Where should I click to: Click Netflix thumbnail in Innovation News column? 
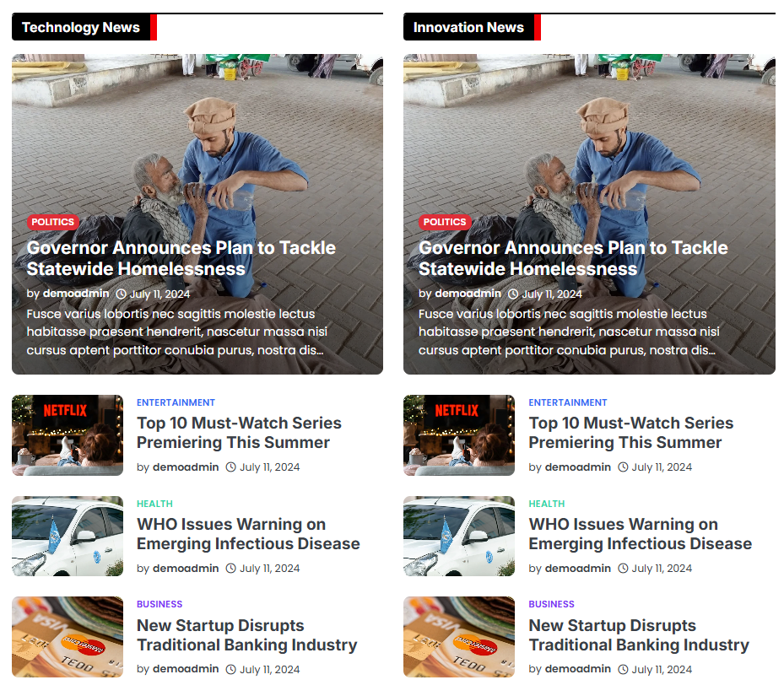[459, 435]
